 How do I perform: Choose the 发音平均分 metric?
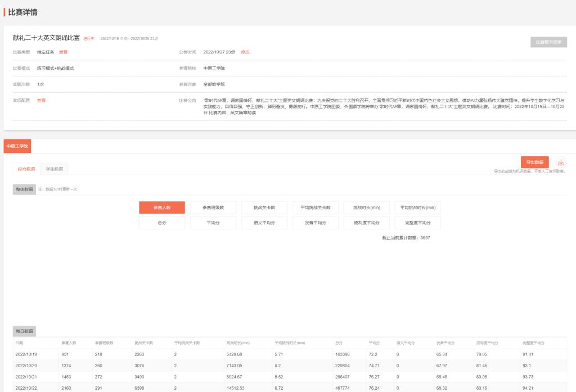pyautogui.click(x=316, y=223)
